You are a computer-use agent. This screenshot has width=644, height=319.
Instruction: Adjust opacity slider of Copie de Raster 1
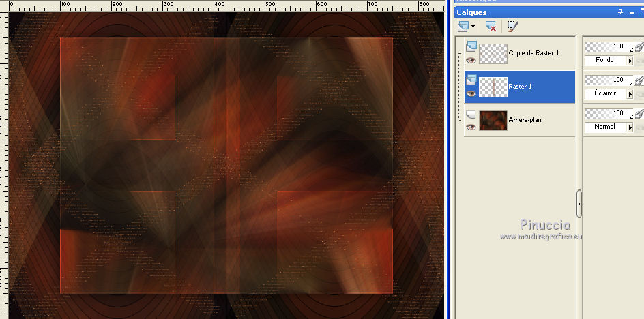point(609,46)
